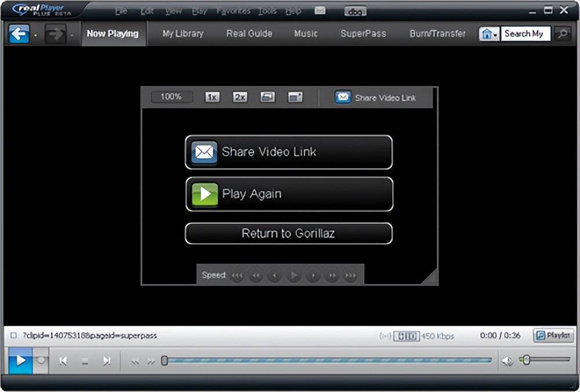Click the fastest rewind triple-arrow speed button

[237, 275]
